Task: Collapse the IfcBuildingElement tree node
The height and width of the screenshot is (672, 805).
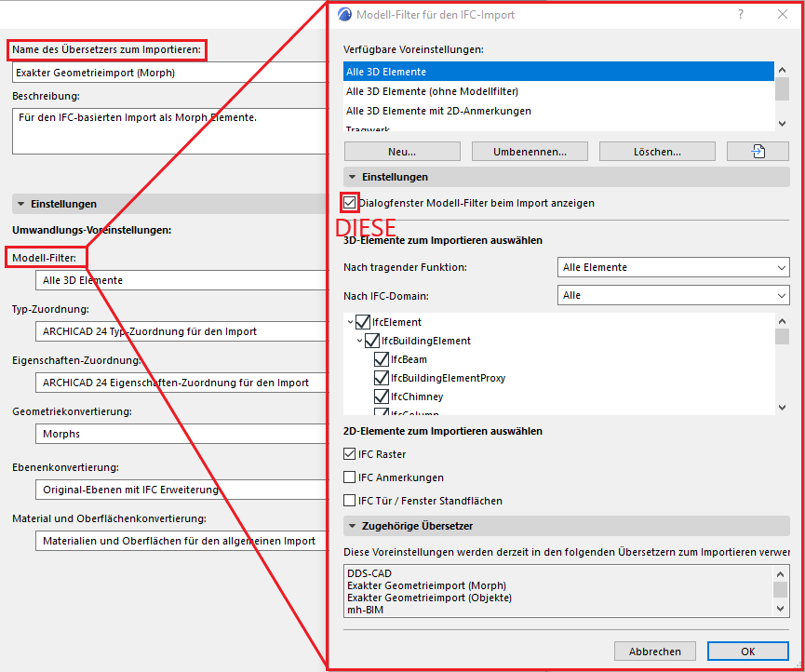Action: 360,342
